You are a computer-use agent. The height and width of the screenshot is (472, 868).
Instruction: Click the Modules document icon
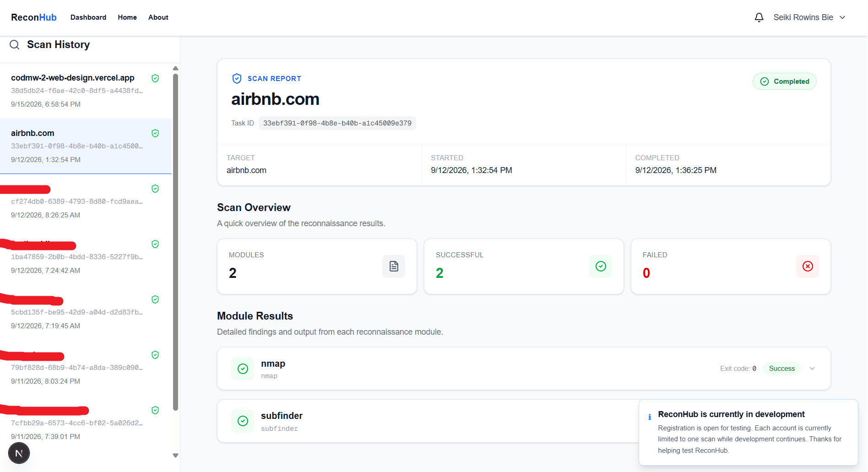tap(394, 266)
